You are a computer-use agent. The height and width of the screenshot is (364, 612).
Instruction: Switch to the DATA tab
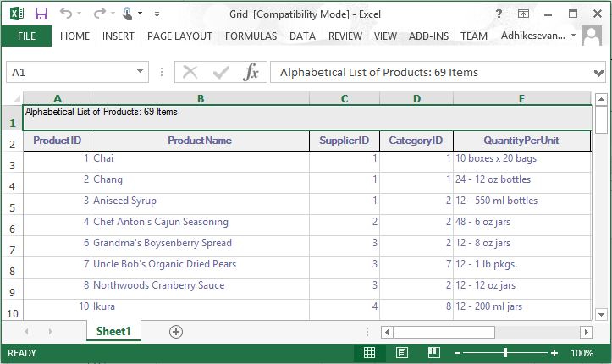pos(302,36)
